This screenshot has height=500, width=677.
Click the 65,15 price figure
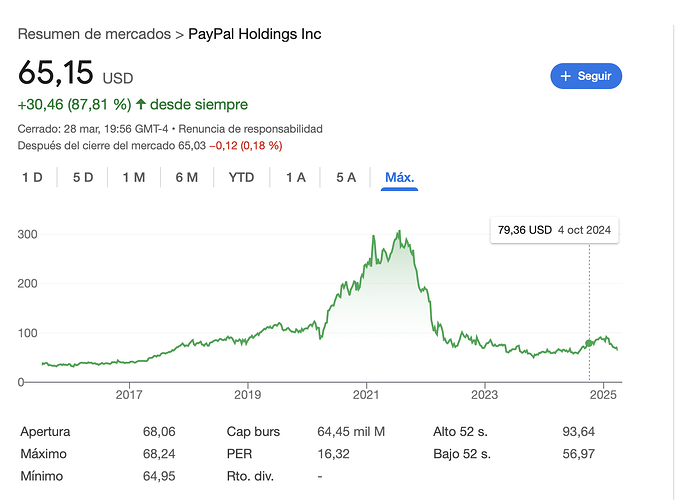coord(55,72)
